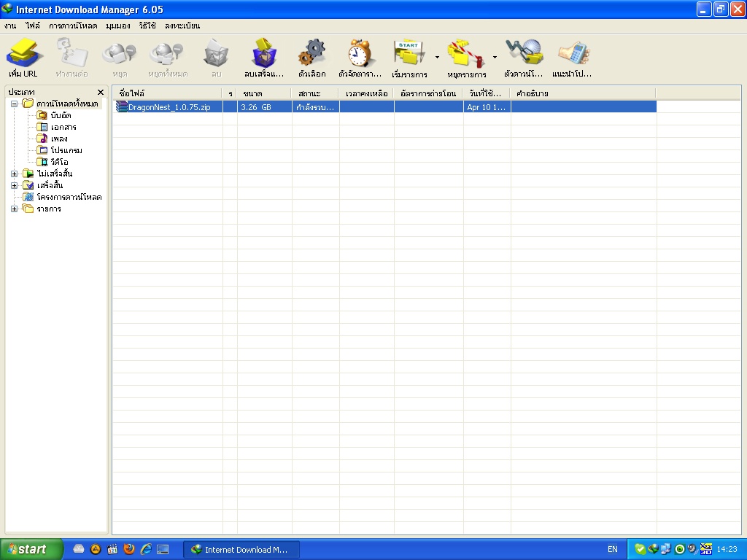The height and width of the screenshot is (560, 747).
Task: Select ดาวน์โหลดทั้งหมด folder in tree
Action: [x=67, y=104]
